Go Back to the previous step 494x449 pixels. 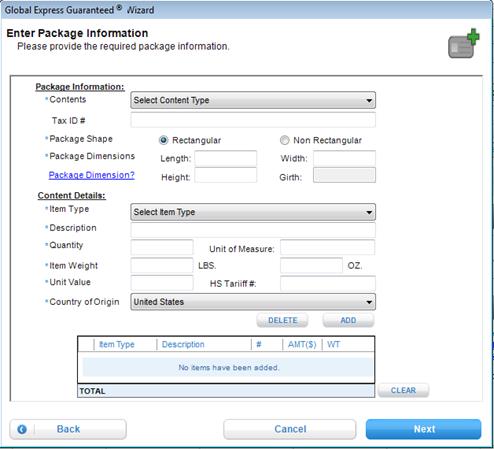click(x=68, y=429)
